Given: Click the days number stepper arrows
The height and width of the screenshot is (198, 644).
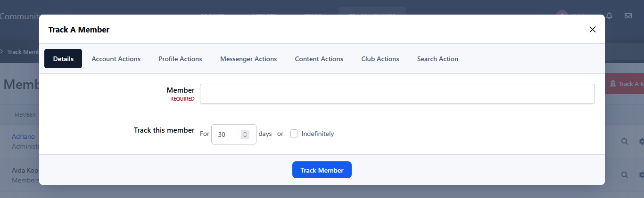Looking at the screenshot, I should click(x=245, y=134).
